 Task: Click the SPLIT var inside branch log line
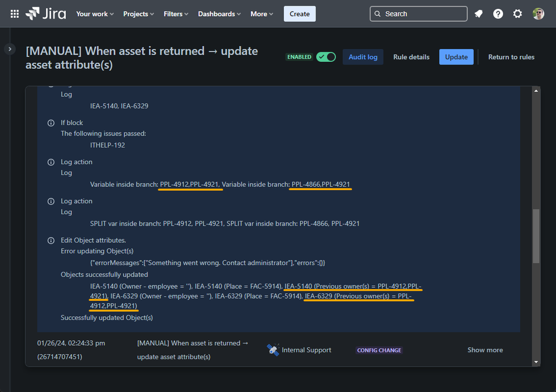click(225, 224)
